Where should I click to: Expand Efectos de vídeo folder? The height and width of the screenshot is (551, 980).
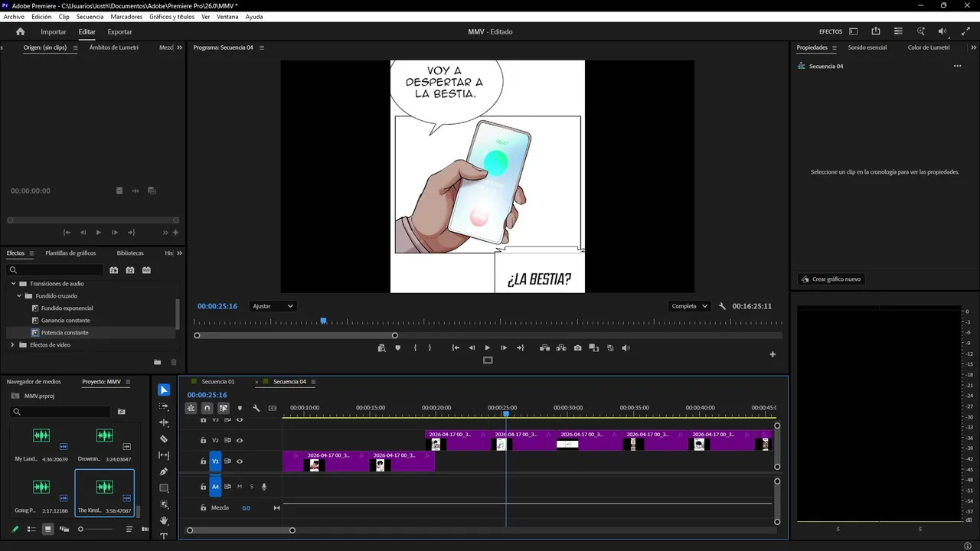click(13, 345)
